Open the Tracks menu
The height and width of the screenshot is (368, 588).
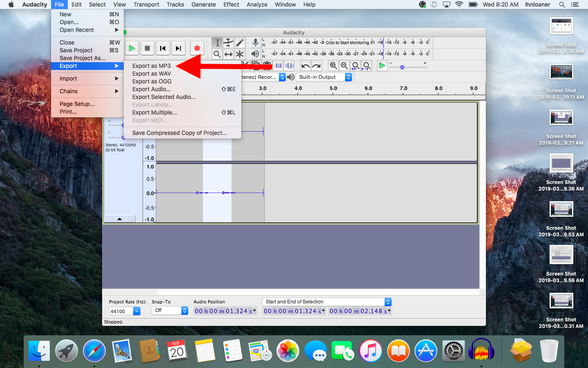click(175, 4)
